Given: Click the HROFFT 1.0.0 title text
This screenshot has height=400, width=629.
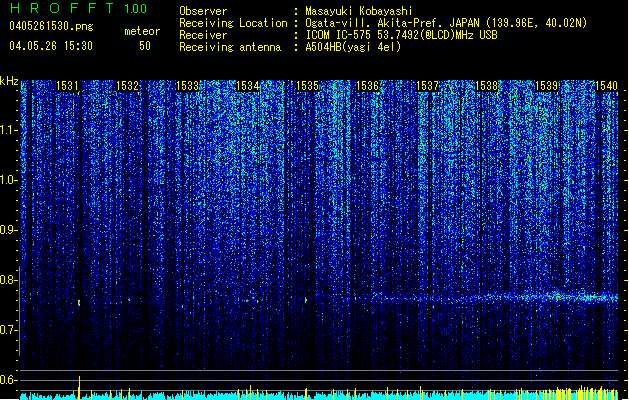Looking at the screenshot, I should click(79, 8).
